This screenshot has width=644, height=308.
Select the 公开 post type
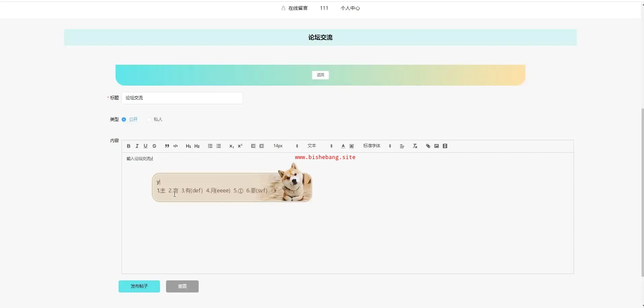130,119
